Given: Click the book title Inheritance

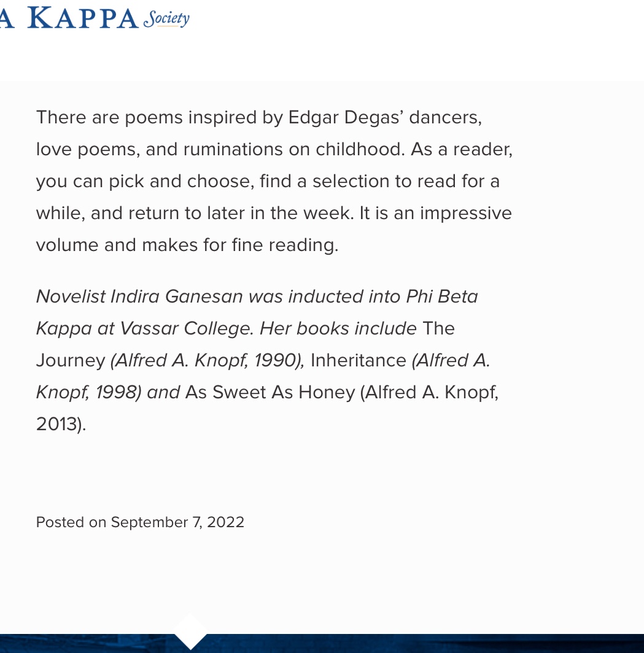Looking at the screenshot, I should point(359,360).
